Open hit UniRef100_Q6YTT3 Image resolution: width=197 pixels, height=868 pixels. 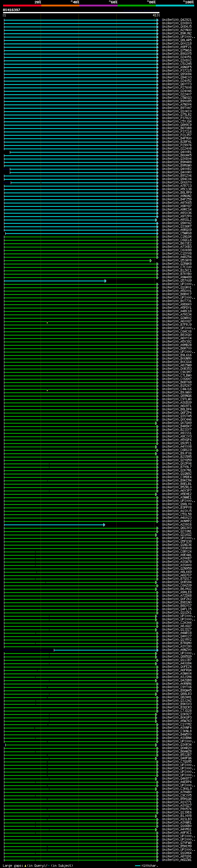(177, 84)
